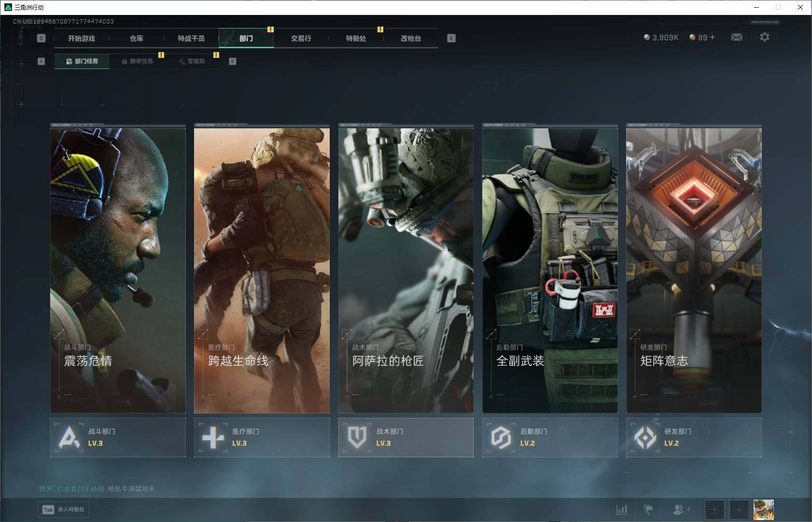Click the plus sign beside the gold currency
The width and height of the screenshot is (812, 522).
[x=713, y=37]
